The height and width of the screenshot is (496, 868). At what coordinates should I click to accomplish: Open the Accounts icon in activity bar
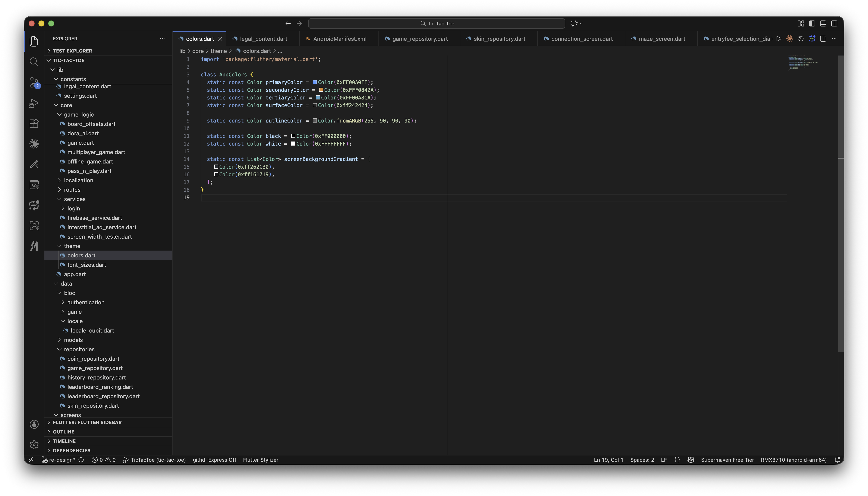point(34,424)
